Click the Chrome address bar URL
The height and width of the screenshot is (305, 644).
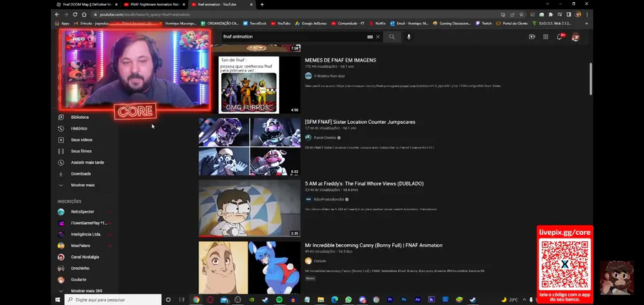click(x=144, y=14)
